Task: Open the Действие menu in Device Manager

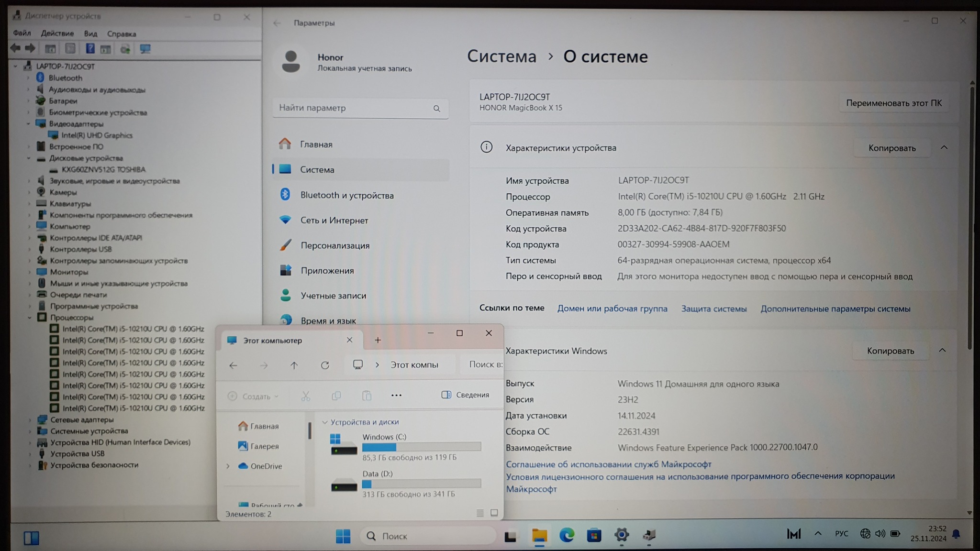Action: pyautogui.click(x=57, y=33)
